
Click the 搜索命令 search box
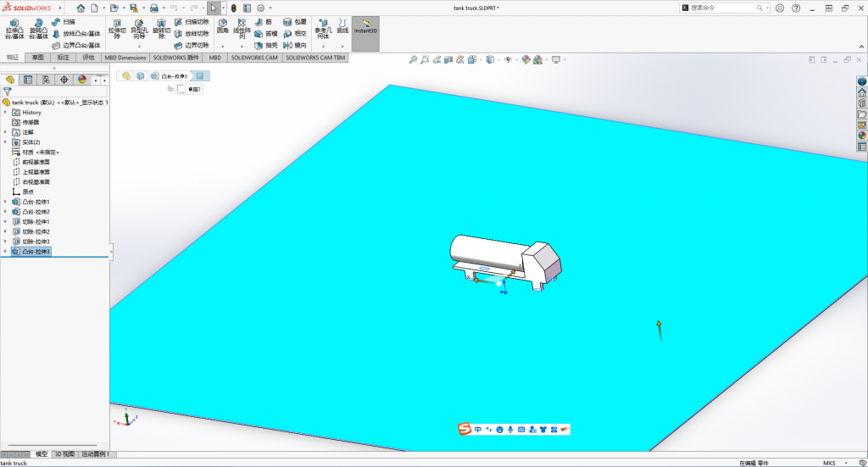pos(721,8)
